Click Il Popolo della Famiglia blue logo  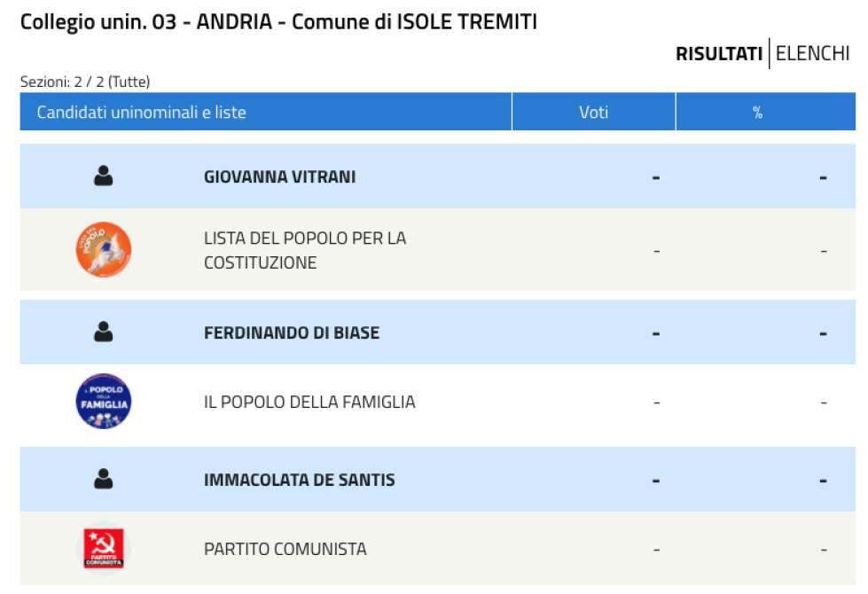[x=104, y=402]
